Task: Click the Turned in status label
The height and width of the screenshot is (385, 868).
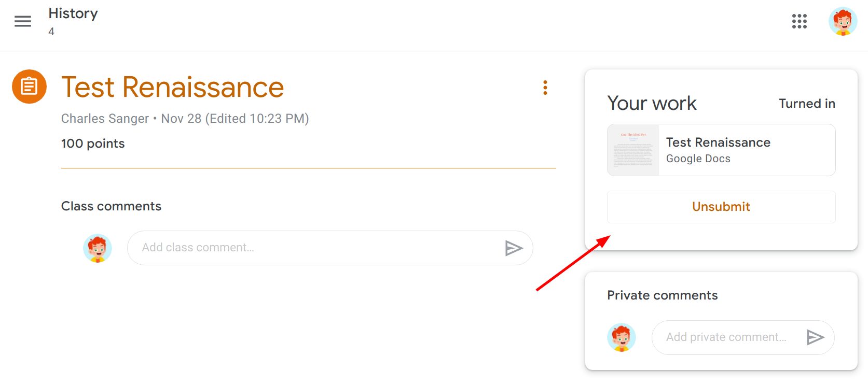Action: [x=807, y=104]
